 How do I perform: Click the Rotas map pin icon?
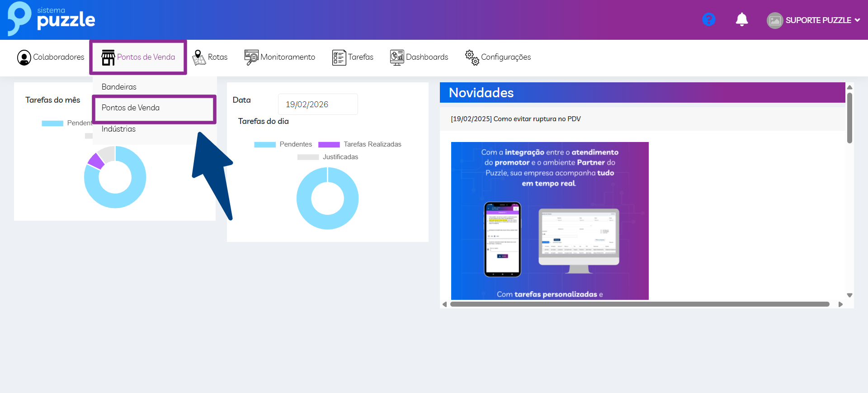coord(198,57)
